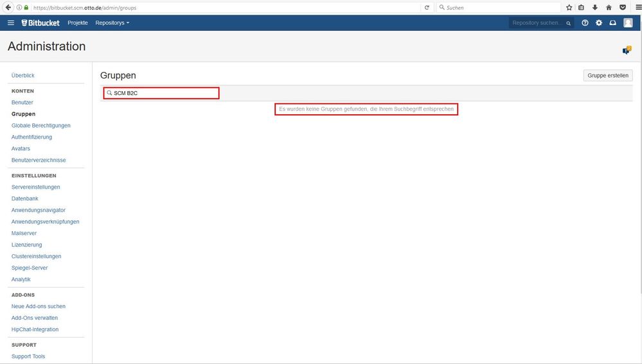This screenshot has height=364, width=642.
Task: Open Servereinstellungen link
Action: 35,187
